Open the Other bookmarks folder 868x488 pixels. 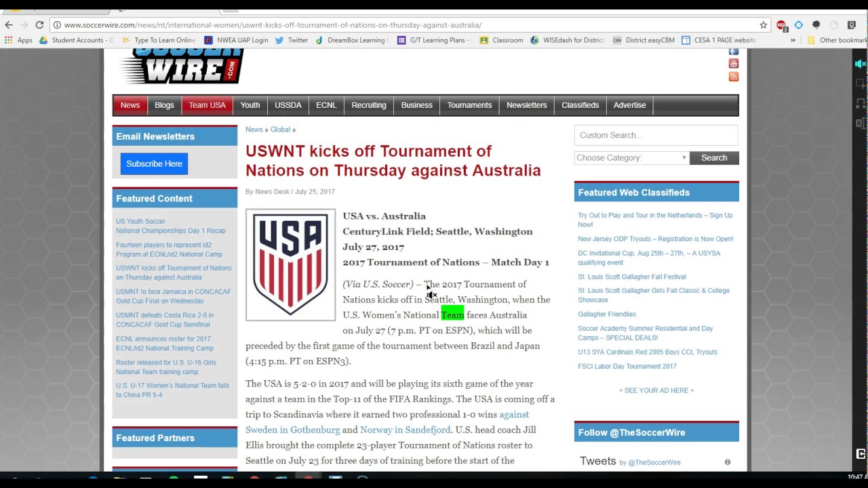coord(837,40)
